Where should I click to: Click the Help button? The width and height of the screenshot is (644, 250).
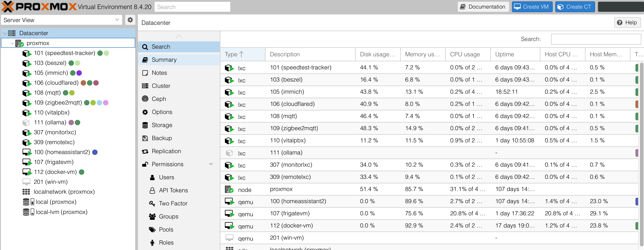click(x=628, y=23)
